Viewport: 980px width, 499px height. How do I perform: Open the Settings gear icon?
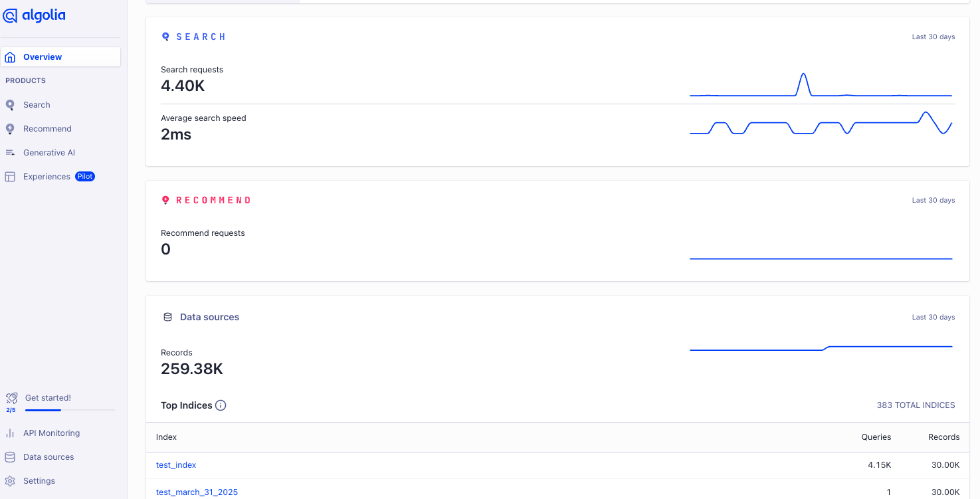[x=10, y=481]
